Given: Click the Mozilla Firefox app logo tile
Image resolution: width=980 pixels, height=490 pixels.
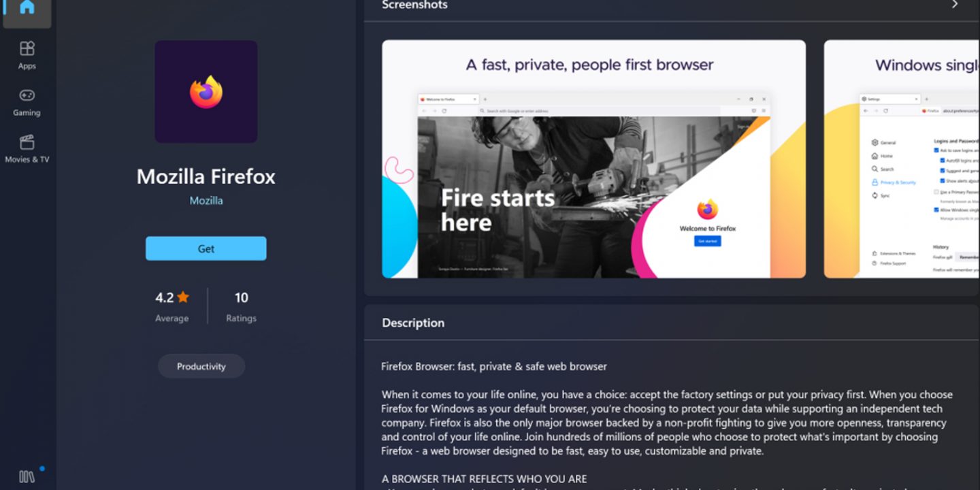Looking at the screenshot, I should point(206,91).
